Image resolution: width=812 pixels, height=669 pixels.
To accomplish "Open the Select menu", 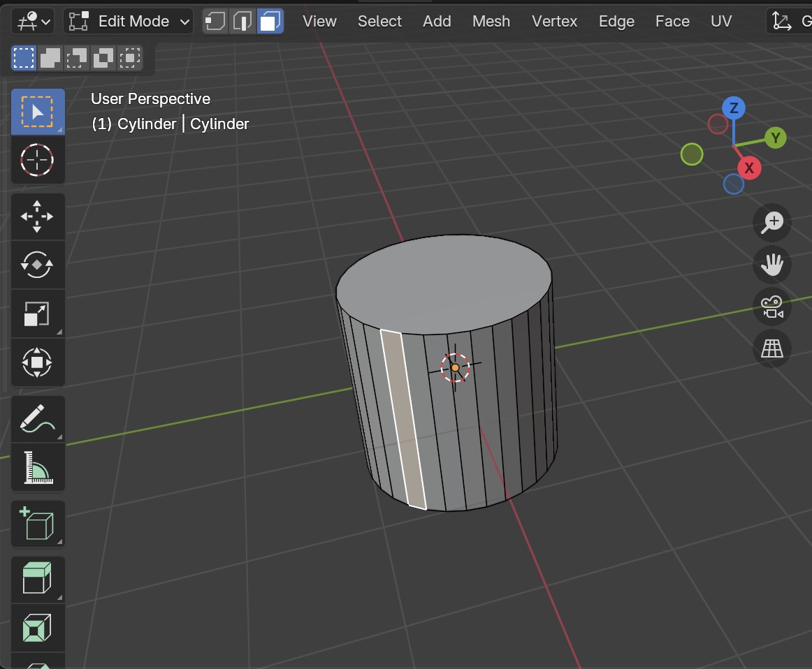I will tap(379, 21).
